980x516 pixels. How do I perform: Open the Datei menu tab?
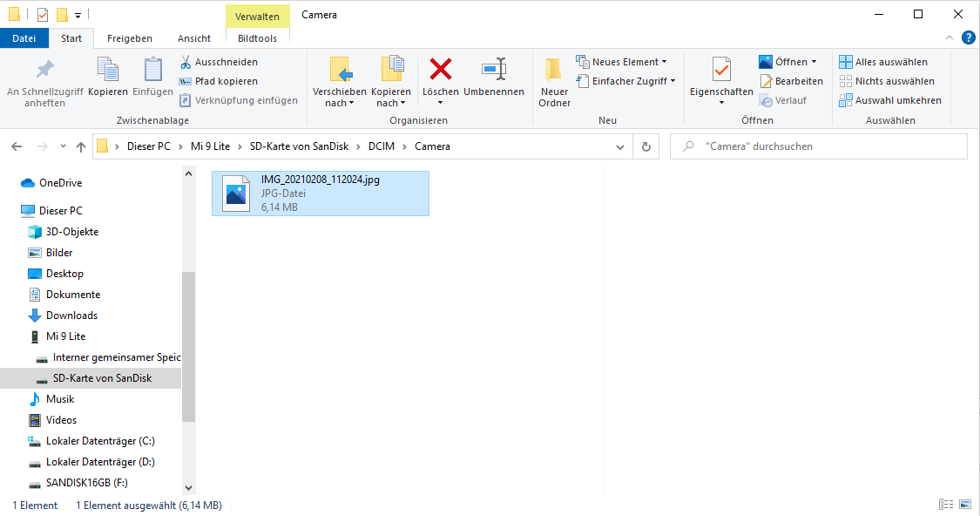(24, 38)
